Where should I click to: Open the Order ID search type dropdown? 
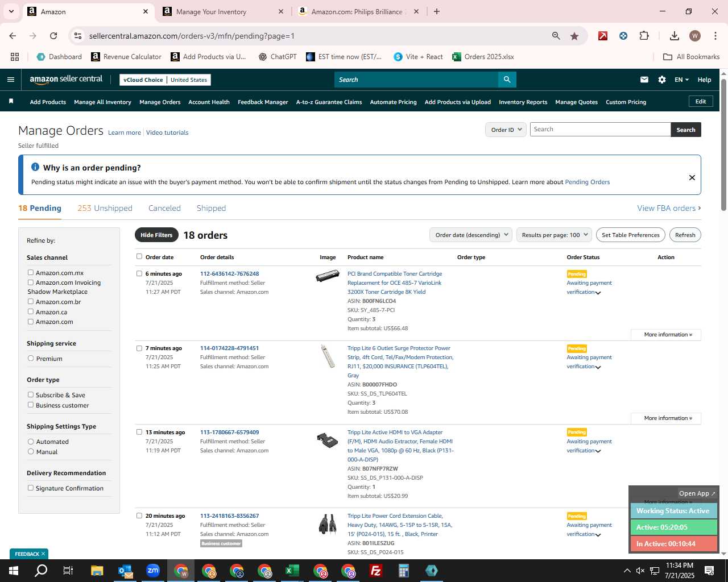coord(506,130)
